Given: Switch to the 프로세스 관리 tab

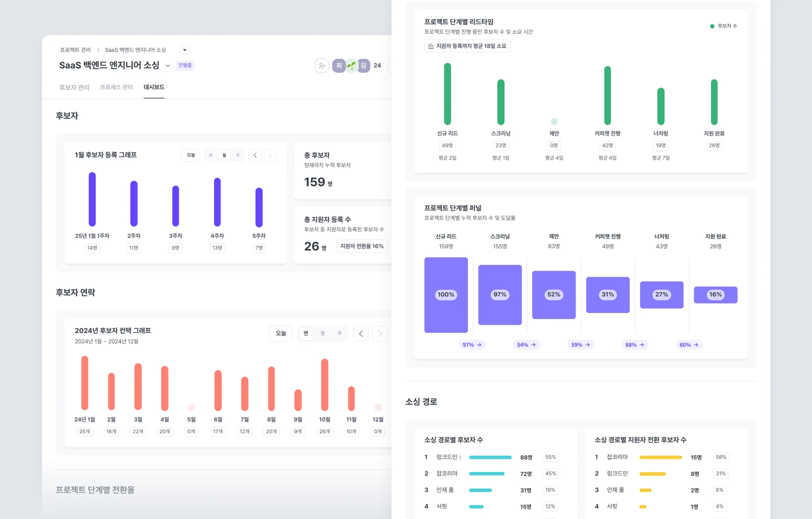Looking at the screenshot, I should (116, 87).
